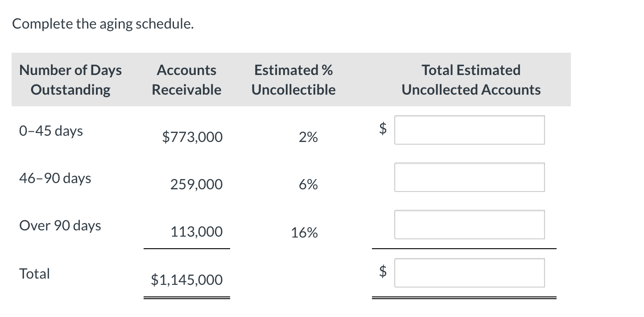Click the 'Total Estimated Uncollected Accounts' column header
This screenshot has height=317, width=644.
(x=471, y=79)
